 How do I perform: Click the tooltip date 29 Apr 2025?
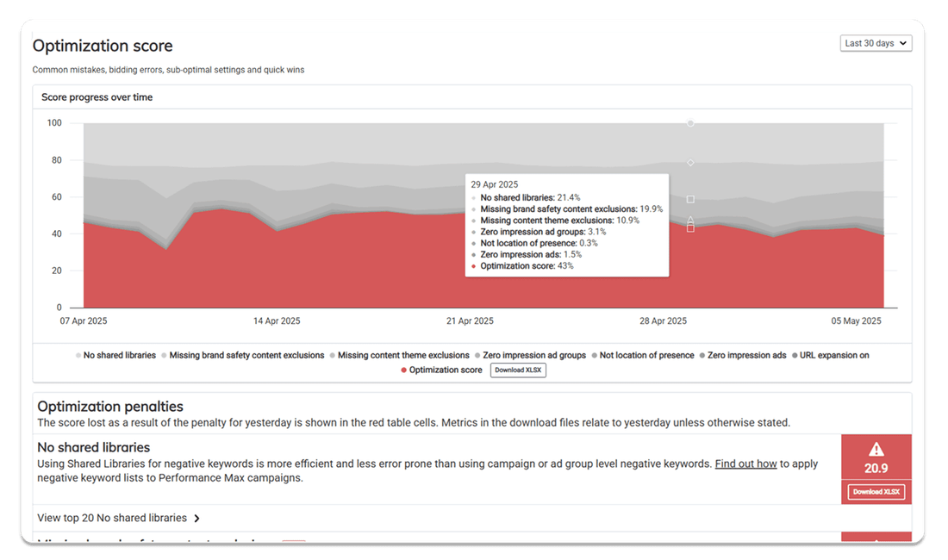click(x=495, y=184)
